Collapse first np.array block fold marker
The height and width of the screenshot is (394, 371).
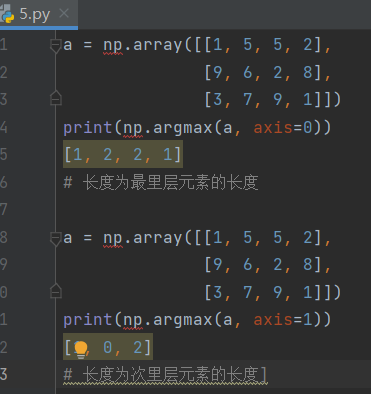55,45
